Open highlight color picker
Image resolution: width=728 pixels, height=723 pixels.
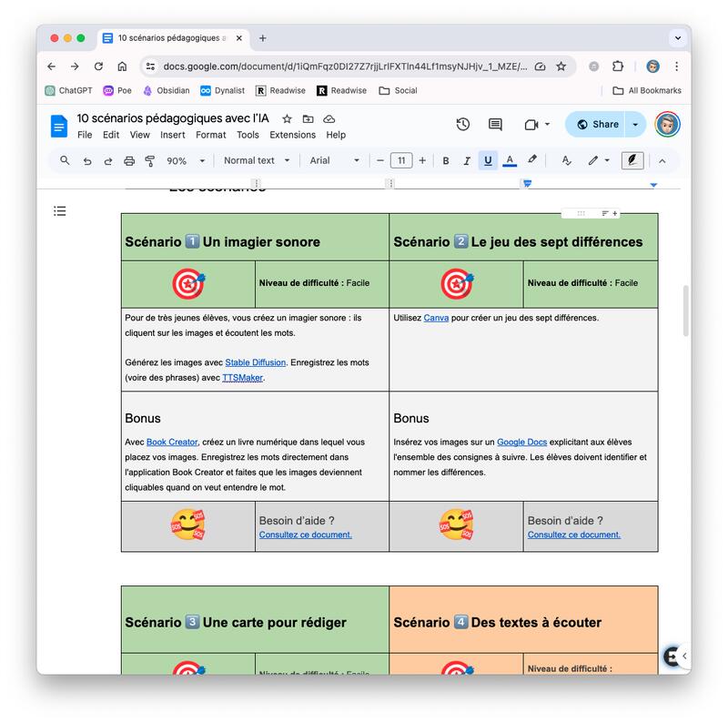click(532, 160)
